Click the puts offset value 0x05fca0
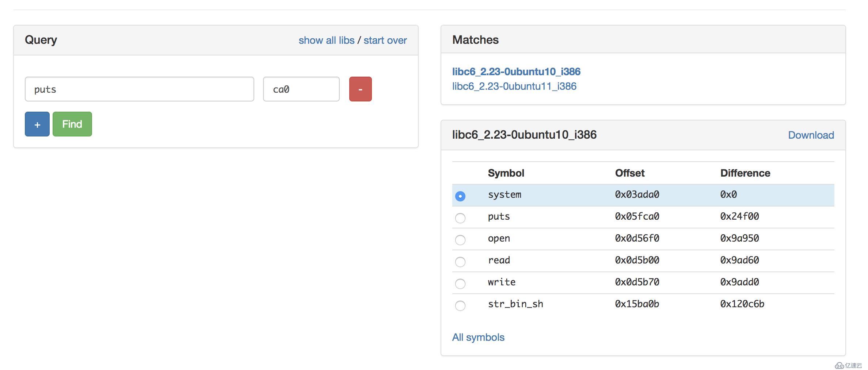The height and width of the screenshot is (370, 868). tap(637, 216)
